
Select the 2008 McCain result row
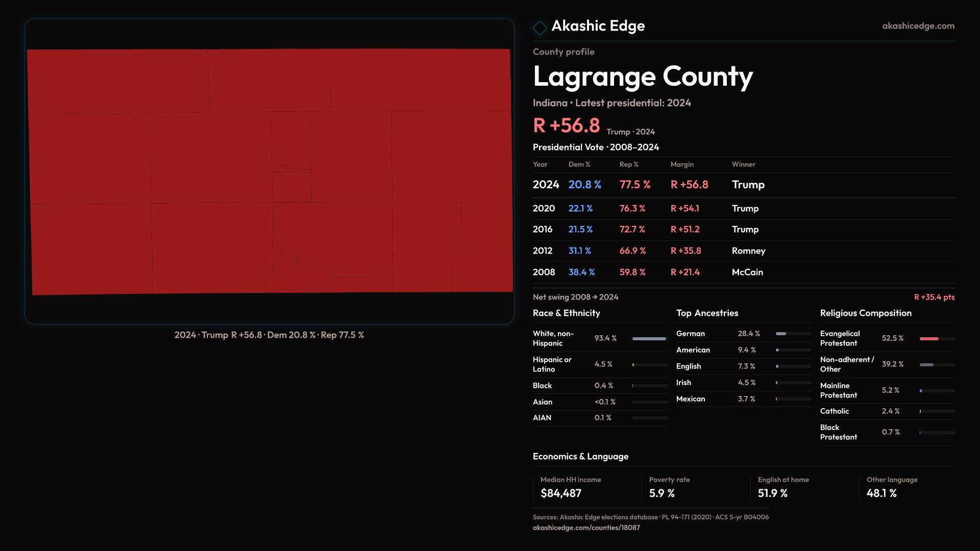pyautogui.click(x=743, y=272)
